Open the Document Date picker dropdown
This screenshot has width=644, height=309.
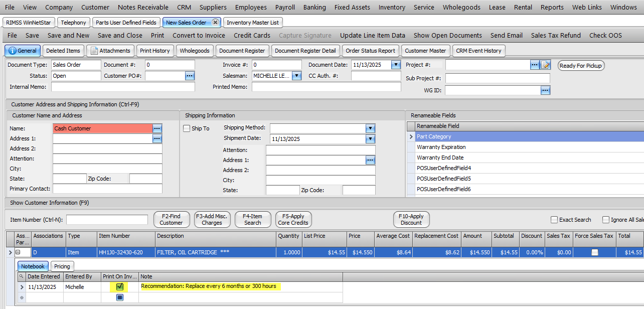pos(396,65)
